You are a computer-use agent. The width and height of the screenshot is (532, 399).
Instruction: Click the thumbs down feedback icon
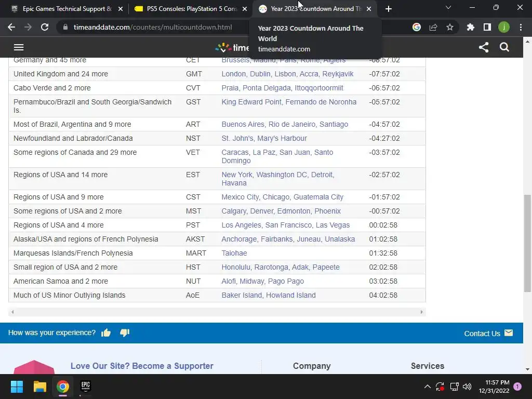pyautogui.click(x=125, y=332)
